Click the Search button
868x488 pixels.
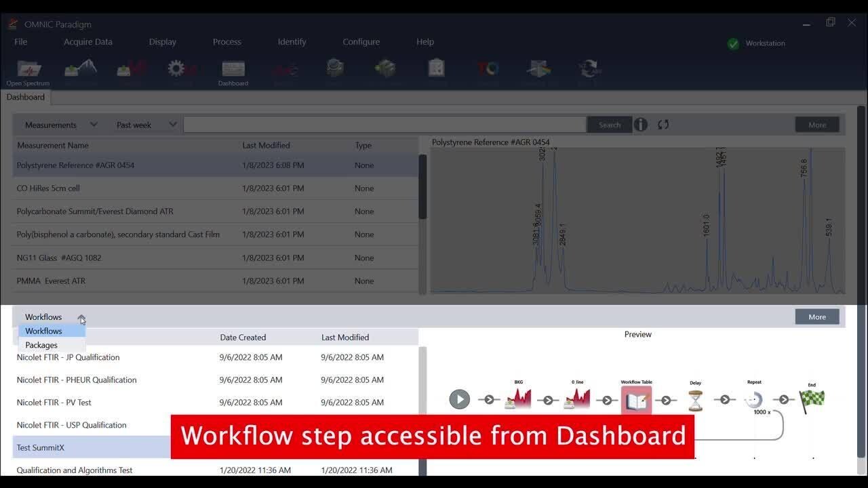point(609,125)
